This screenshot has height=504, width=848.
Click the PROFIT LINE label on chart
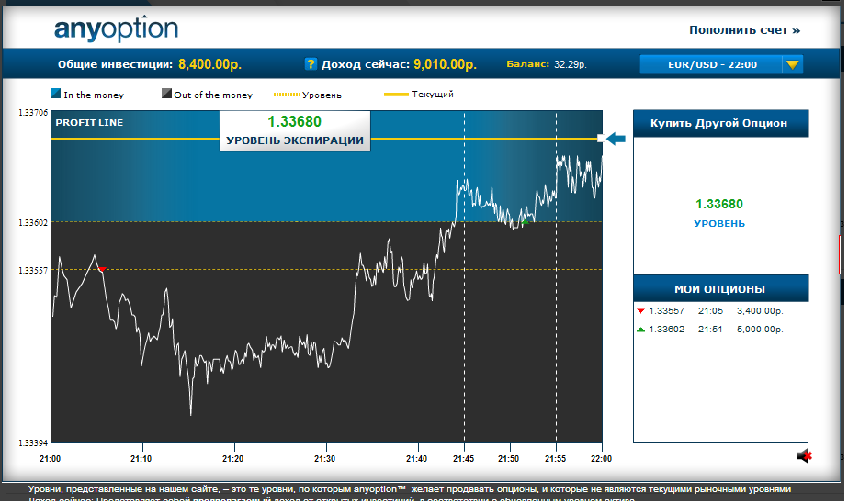tap(89, 123)
